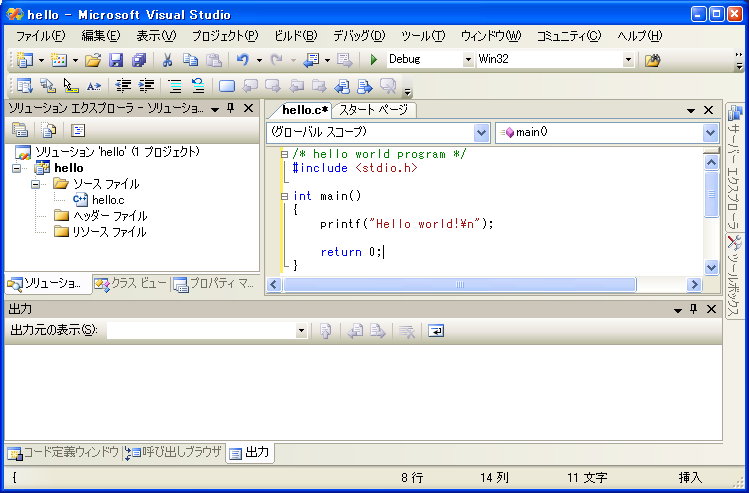Collapse the hello project node
This screenshot has width=749, height=493.
pos(17,168)
